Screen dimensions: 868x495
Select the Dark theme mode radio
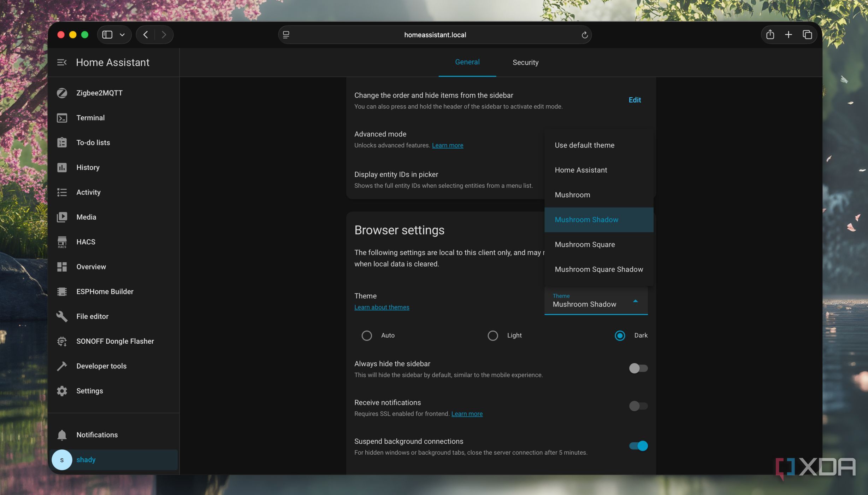(x=620, y=336)
